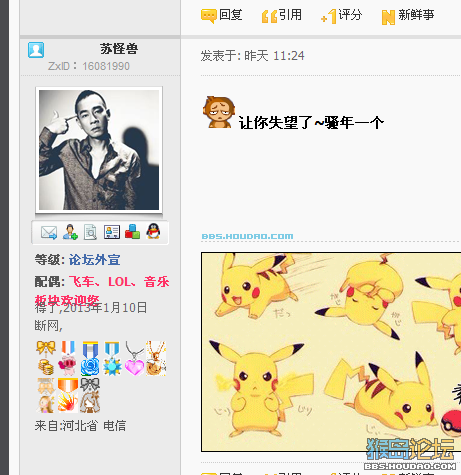
Task: Click the 评分 rate button at top
Action: point(341,16)
